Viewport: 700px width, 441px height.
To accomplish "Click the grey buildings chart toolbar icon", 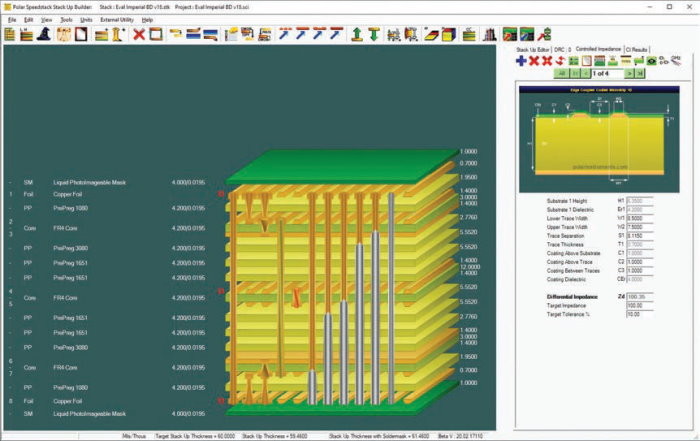I will (490, 34).
